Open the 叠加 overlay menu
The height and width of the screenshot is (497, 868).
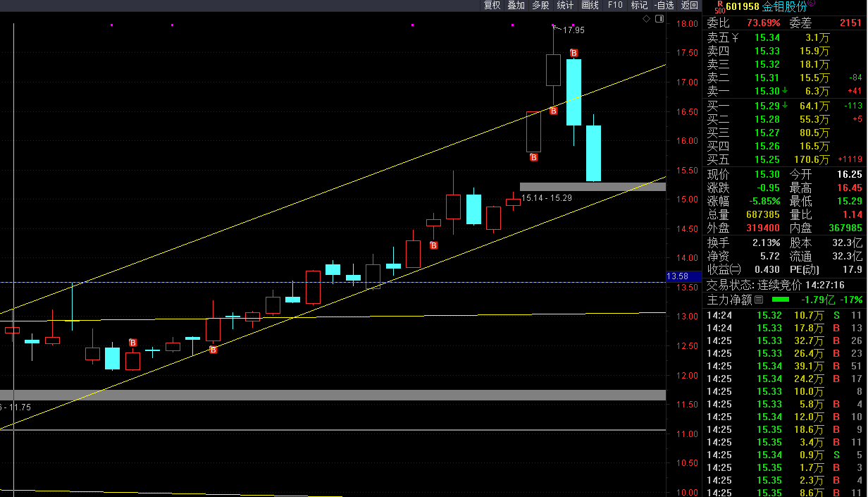(x=516, y=6)
